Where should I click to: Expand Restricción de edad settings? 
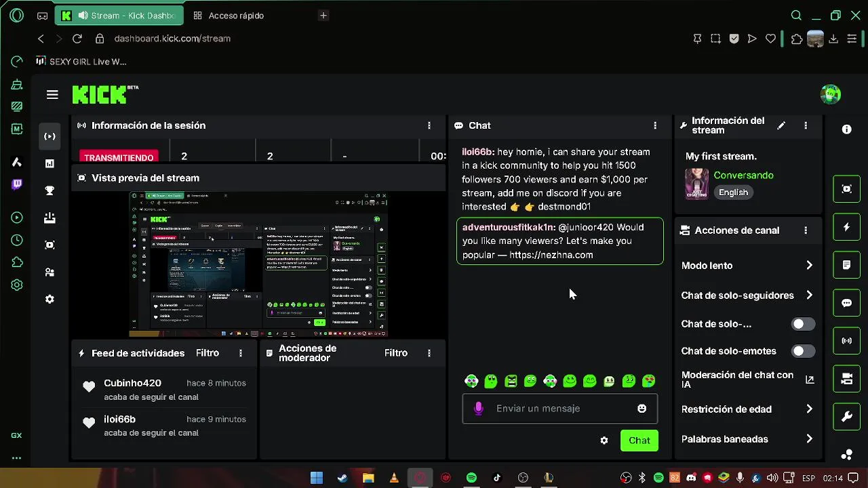pyautogui.click(x=809, y=409)
